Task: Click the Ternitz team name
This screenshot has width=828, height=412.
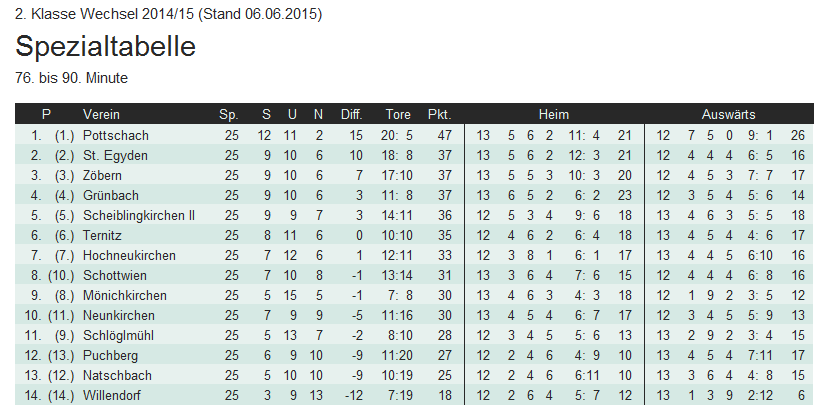Action: 102,235
